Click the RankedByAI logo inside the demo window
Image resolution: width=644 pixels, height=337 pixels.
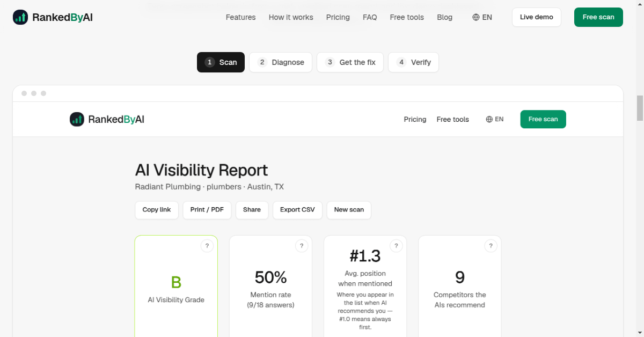pos(107,119)
